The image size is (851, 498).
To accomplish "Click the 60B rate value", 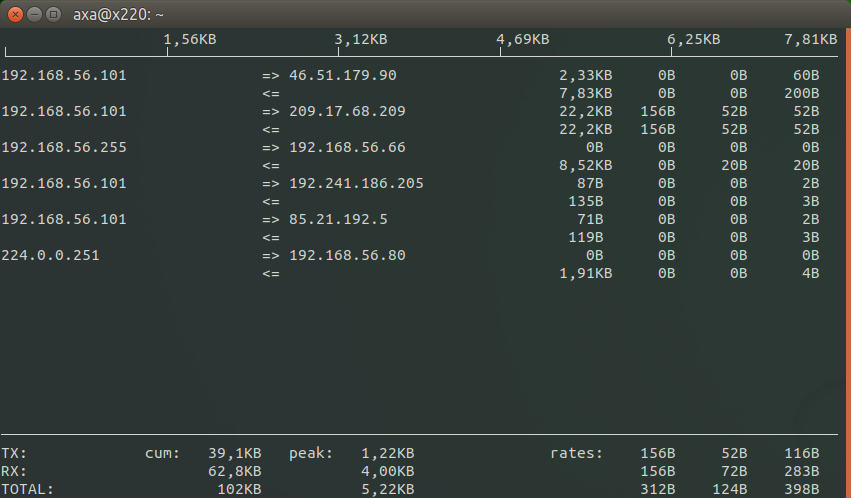I will (x=806, y=75).
